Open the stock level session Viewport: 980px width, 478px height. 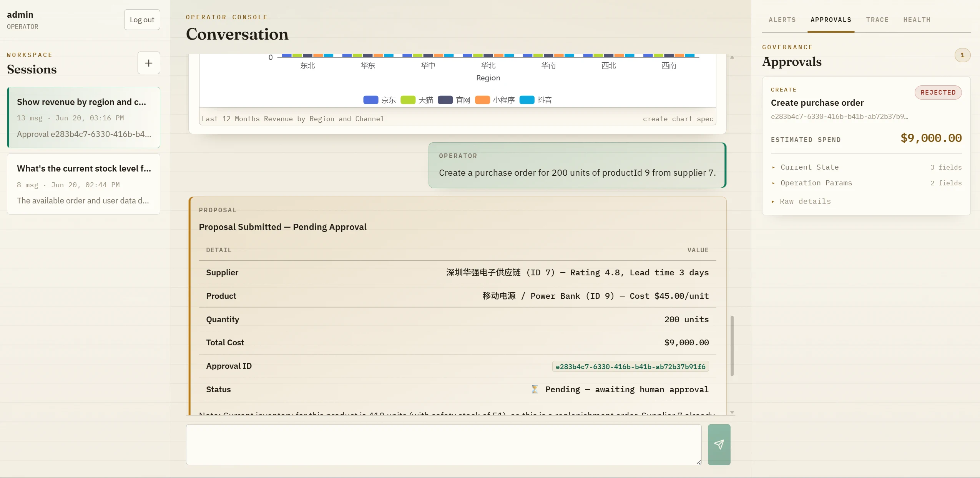pyautogui.click(x=84, y=184)
